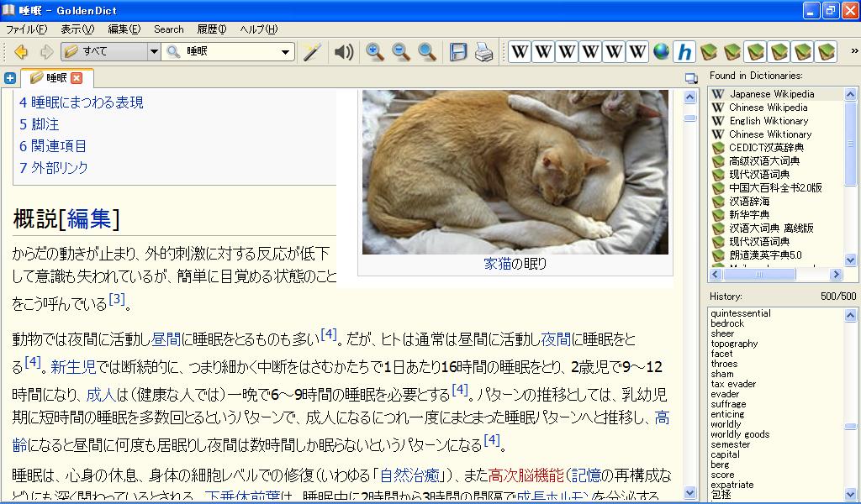Open the すべて dictionary group dropdown

[153, 52]
